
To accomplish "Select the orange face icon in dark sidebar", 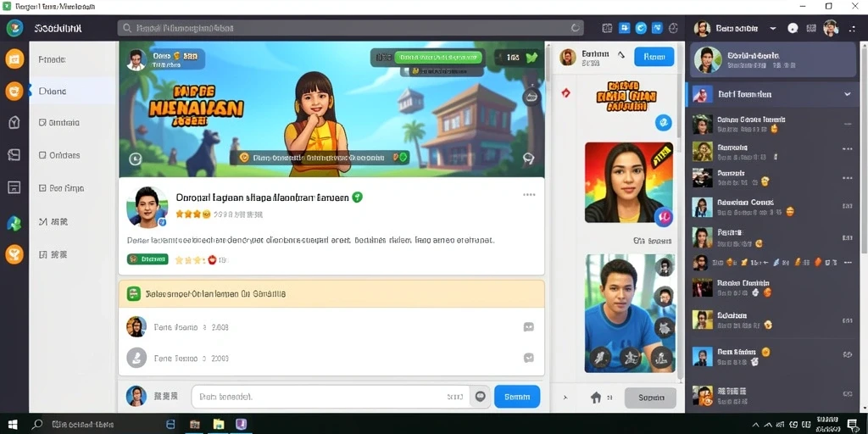I will [x=14, y=91].
